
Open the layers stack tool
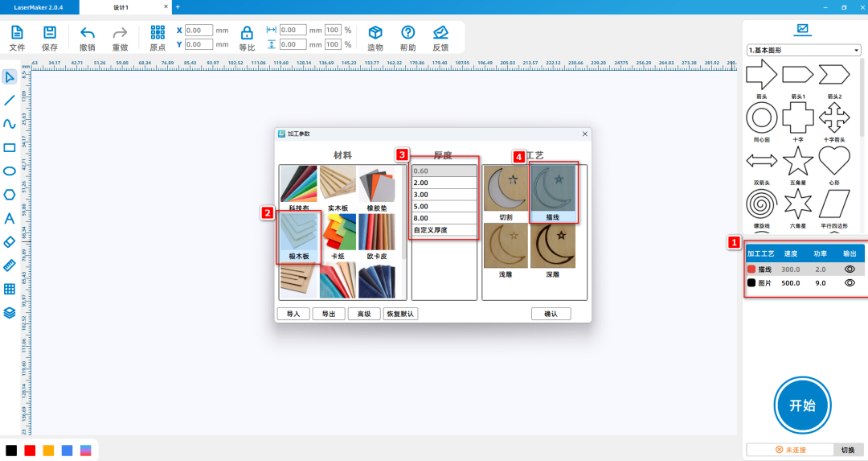[x=10, y=313]
